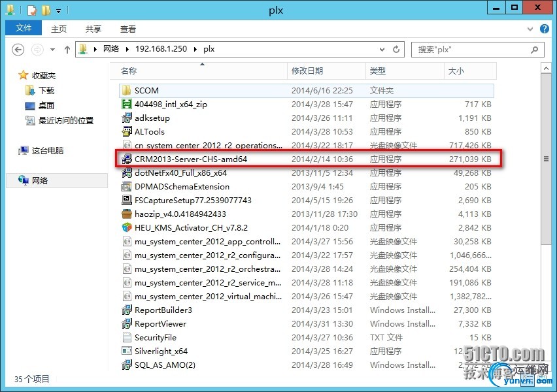Click 192.168.1.250 in the address breadcrumb
Image resolution: width=557 pixels, height=392 pixels.
pos(161,49)
